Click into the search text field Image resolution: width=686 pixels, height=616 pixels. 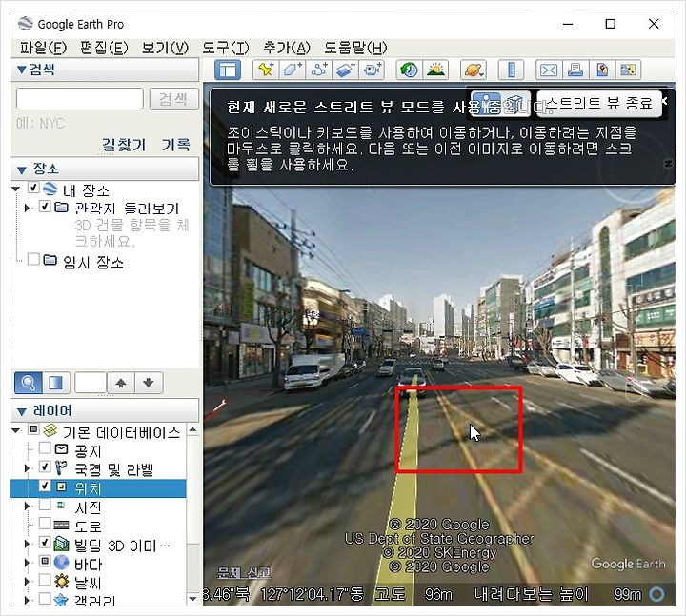80,99
